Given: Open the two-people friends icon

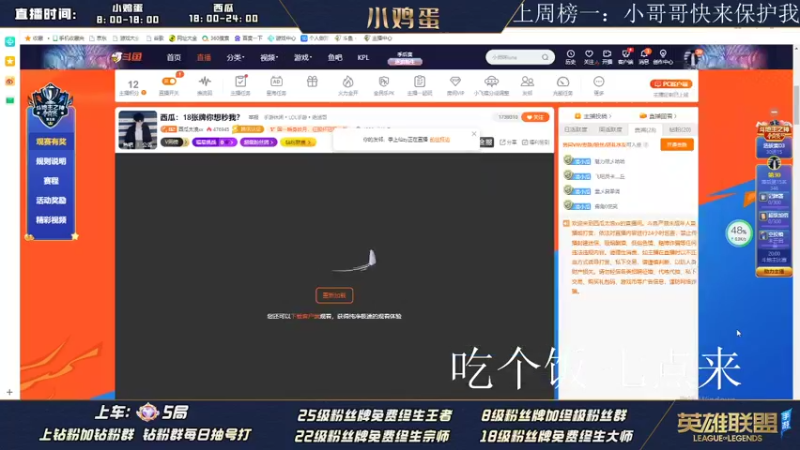Looking at the screenshot, I should coord(527,81).
